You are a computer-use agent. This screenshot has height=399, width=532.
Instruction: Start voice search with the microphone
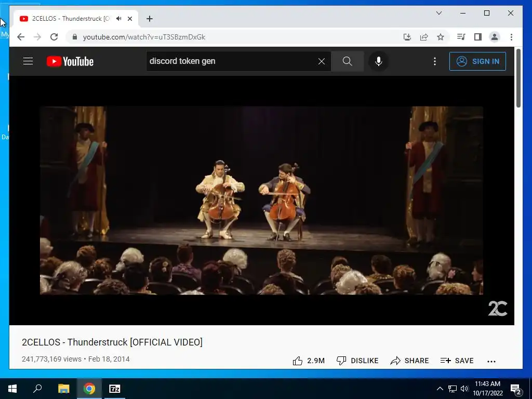coord(379,61)
